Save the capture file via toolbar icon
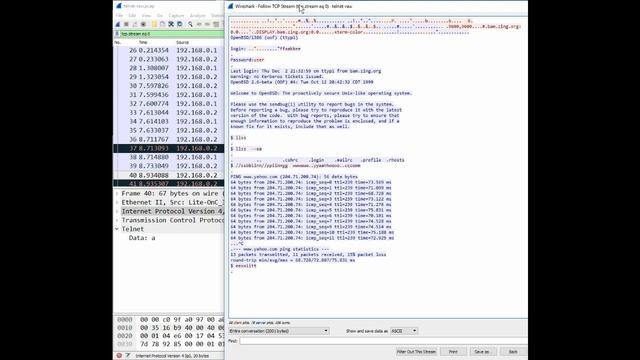The image size is (640, 360). (x=162, y=24)
